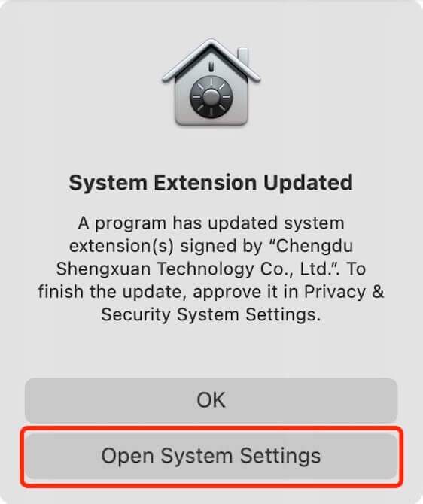Image resolution: width=423 pixels, height=504 pixels.
Task: Click the chimney on the security icon
Action: tap(243, 57)
